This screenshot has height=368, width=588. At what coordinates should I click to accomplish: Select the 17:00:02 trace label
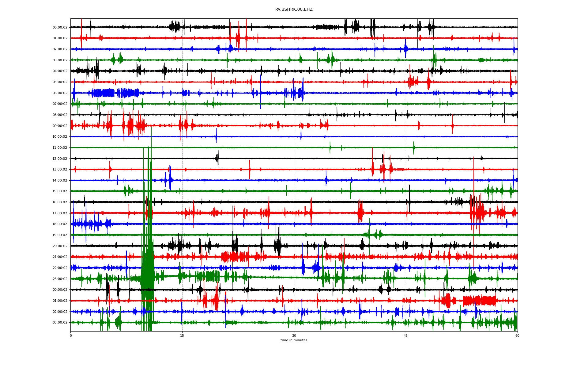[x=60, y=213]
